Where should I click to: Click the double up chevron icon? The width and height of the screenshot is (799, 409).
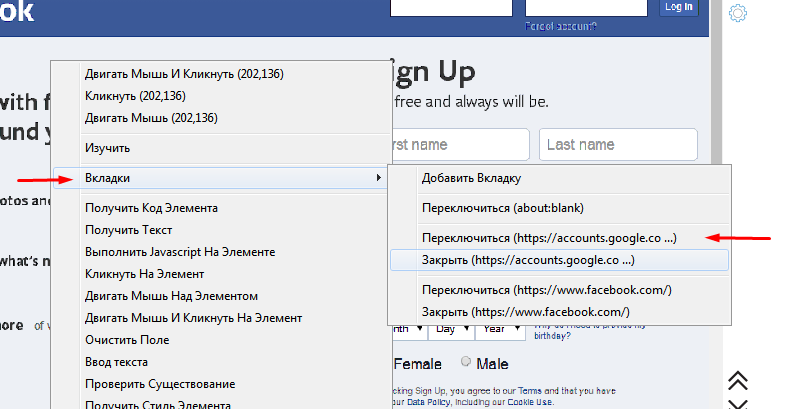click(738, 380)
